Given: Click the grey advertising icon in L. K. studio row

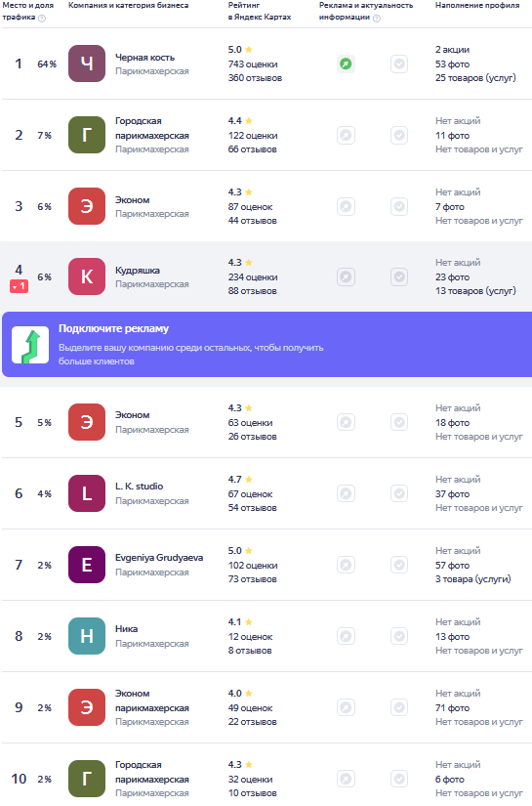Looking at the screenshot, I should click(x=347, y=494).
